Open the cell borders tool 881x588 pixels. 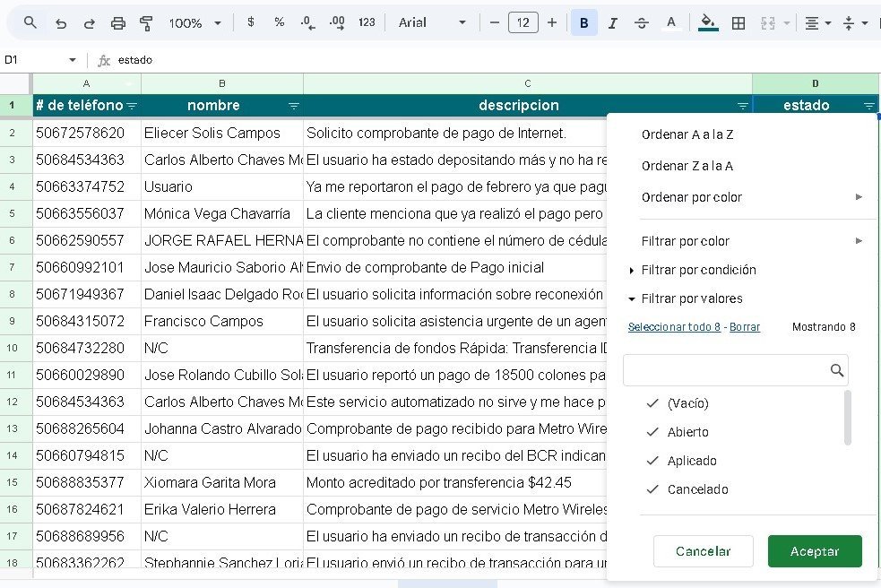[738, 23]
